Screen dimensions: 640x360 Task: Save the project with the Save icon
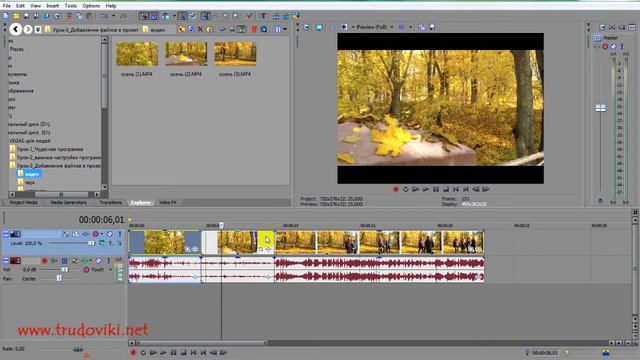(26, 16)
